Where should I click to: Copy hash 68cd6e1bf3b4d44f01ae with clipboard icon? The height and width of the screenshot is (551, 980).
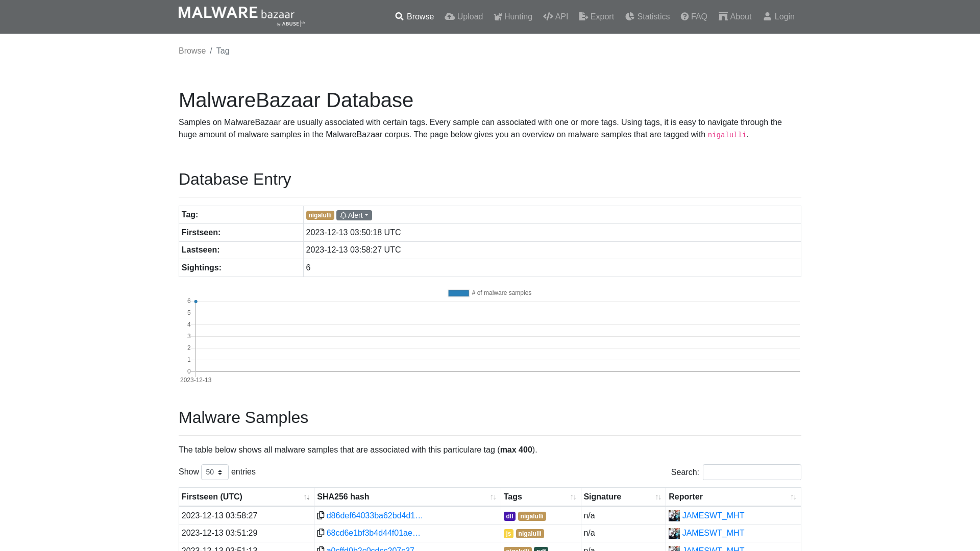coord(321,533)
